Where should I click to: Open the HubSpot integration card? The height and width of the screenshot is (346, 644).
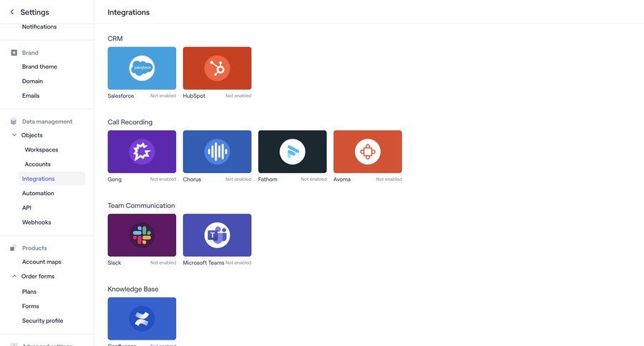(x=217, y=68)
